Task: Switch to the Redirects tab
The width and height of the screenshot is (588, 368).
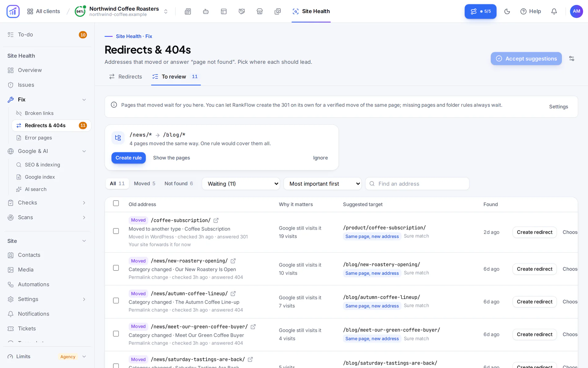Action: click(126, 77)
